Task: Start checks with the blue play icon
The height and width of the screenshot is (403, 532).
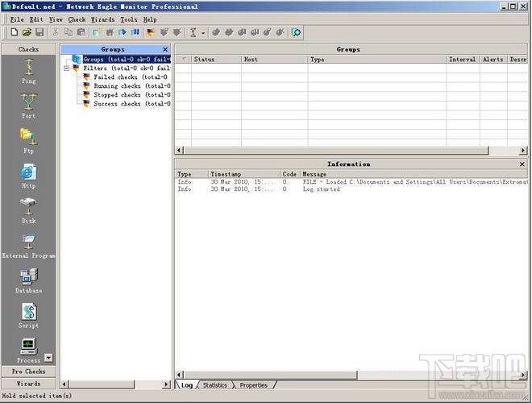Action: 123,32
